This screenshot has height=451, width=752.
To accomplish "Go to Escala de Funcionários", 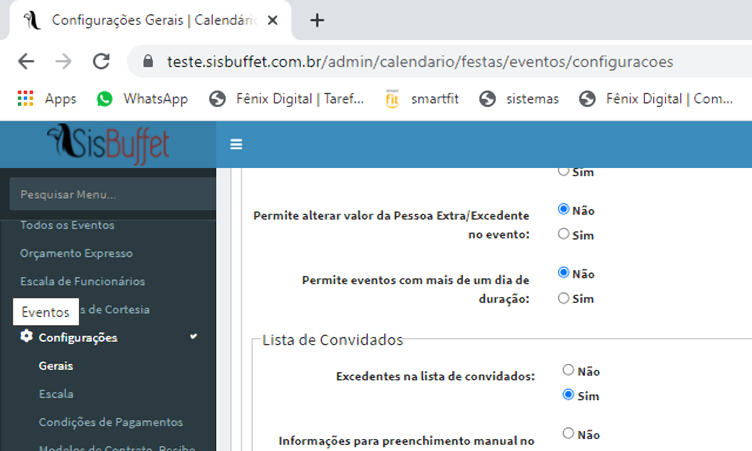I will tap(82, 281).
